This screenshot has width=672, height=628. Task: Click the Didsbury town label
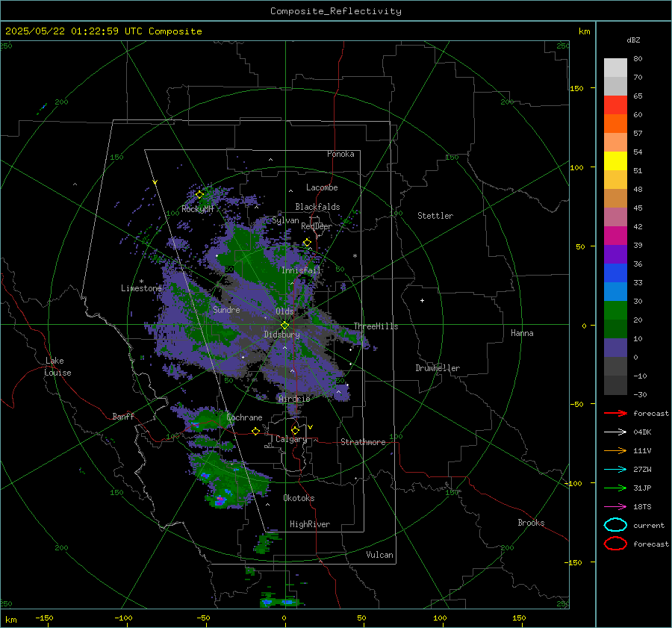(281, 335)
